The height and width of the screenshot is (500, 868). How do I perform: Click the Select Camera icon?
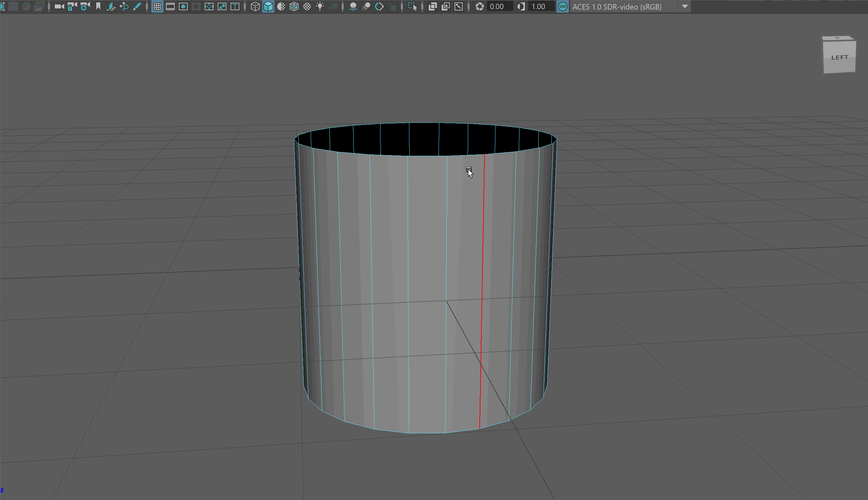click(59, 6)
